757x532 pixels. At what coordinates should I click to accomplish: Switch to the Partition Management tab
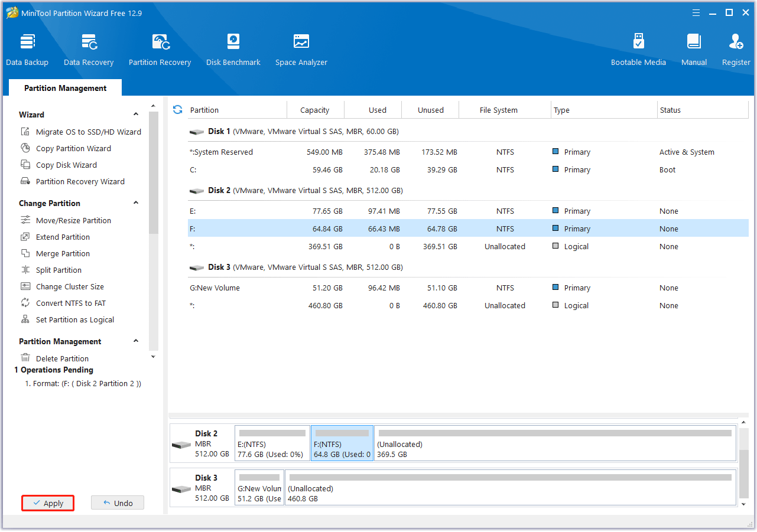click(66, 88)
